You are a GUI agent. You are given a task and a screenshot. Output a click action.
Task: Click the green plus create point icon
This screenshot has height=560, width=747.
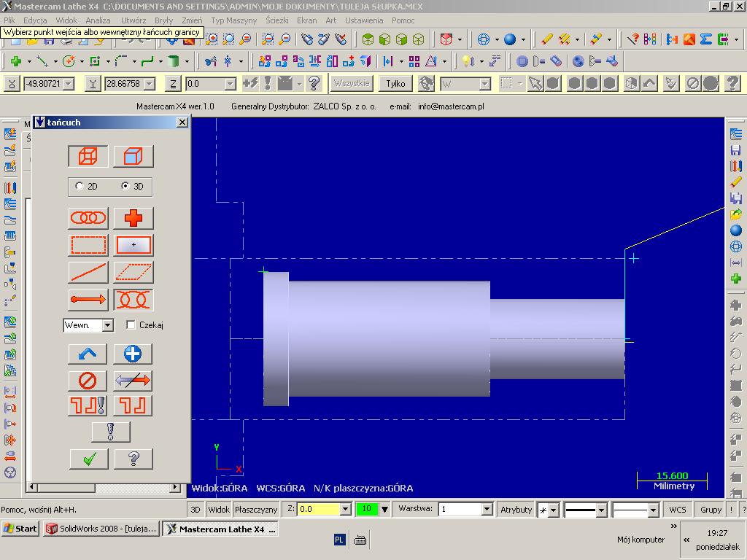[x=16, y=61]
